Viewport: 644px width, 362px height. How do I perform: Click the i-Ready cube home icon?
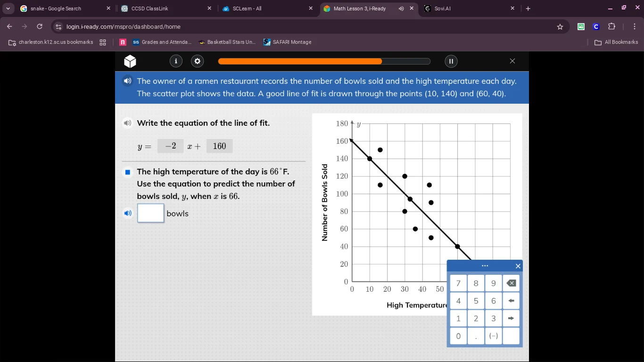tap(130, 61)
